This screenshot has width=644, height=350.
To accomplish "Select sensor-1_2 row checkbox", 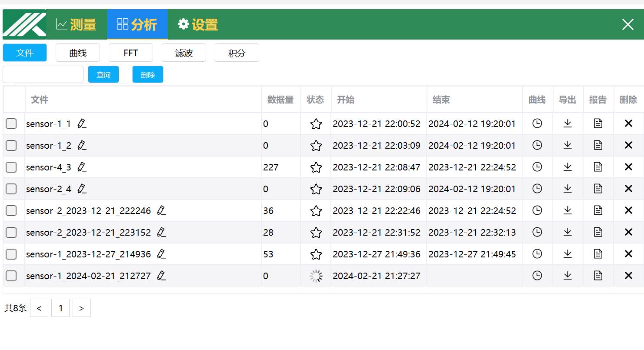I will 11,146.
